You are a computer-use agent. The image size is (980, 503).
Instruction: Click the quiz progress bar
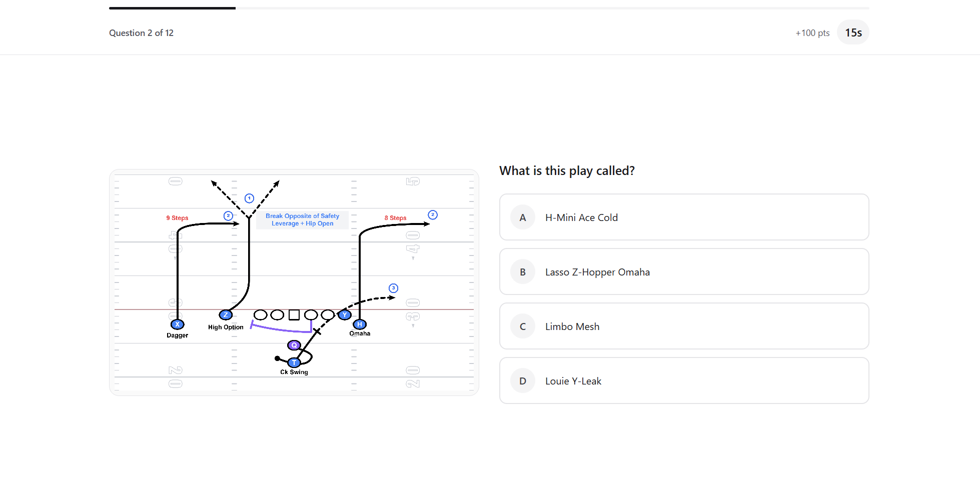coord(489,8)
